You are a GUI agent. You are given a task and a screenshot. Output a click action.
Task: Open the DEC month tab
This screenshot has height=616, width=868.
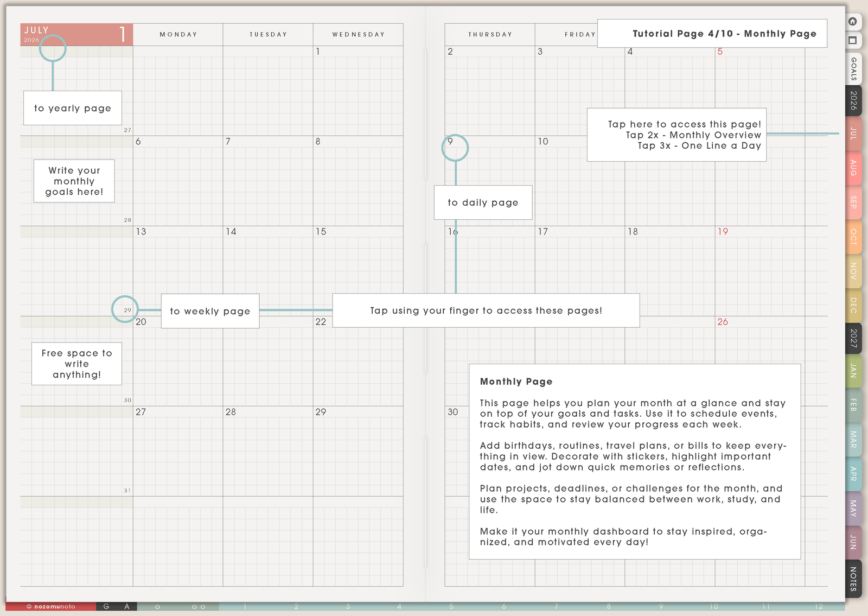853,305
